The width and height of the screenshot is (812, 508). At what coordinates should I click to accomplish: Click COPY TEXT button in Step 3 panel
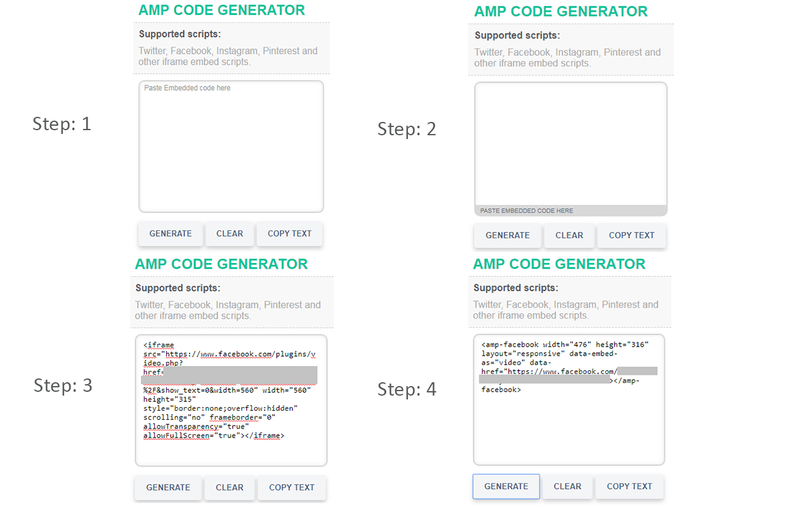click(291, 487)
